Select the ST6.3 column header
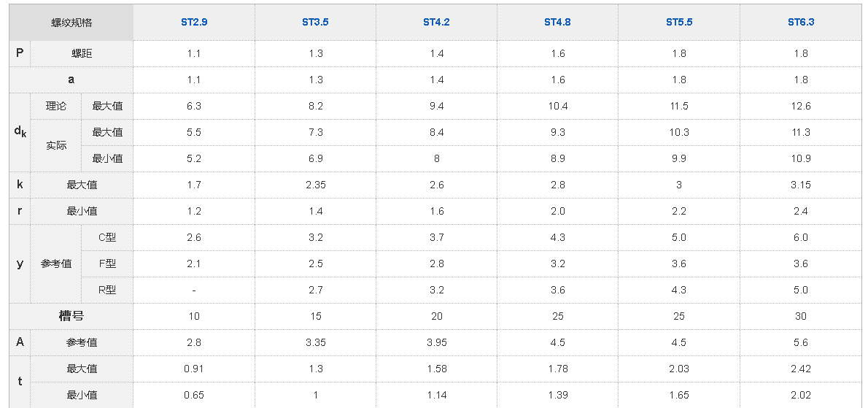 click(x=801, y=23)
